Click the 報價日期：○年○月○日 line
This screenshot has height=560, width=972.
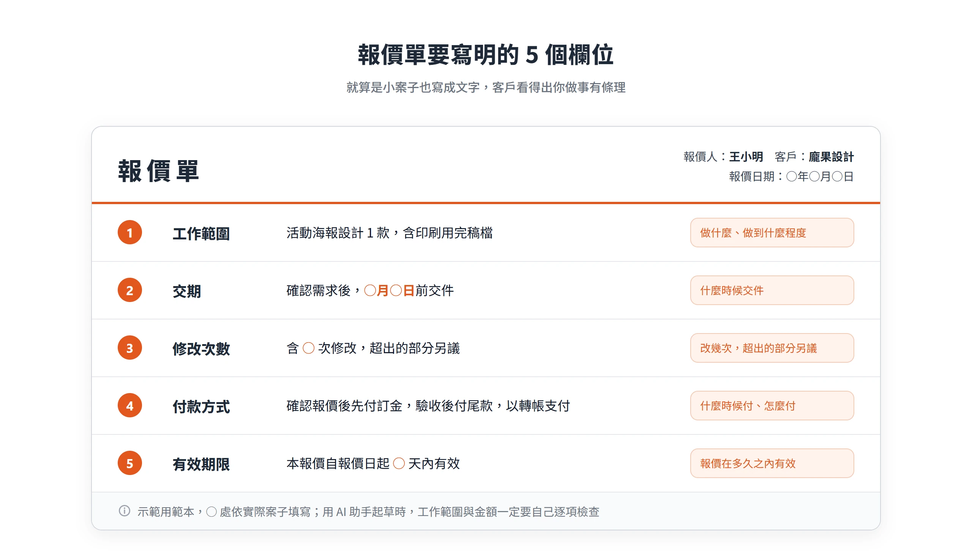click(791, 176)
